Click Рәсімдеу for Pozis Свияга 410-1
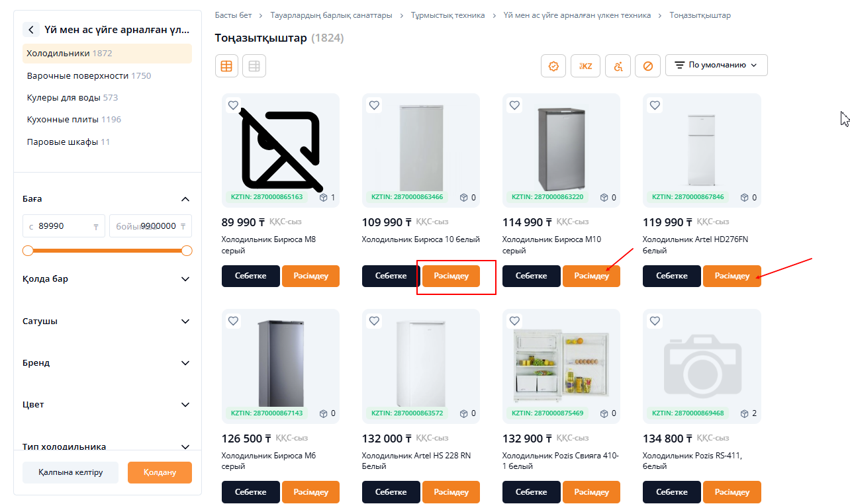 coord(591,492)
